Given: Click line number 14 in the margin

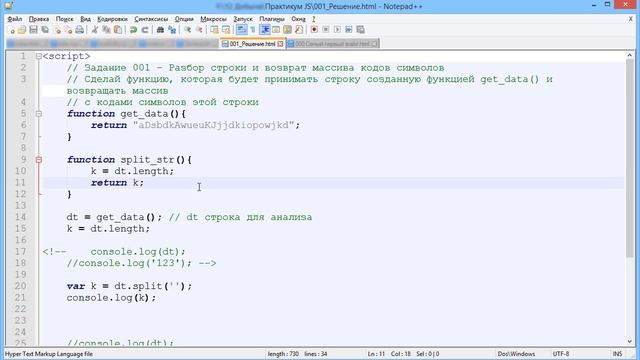Looking at the screenshot, I should pos(20,217).
